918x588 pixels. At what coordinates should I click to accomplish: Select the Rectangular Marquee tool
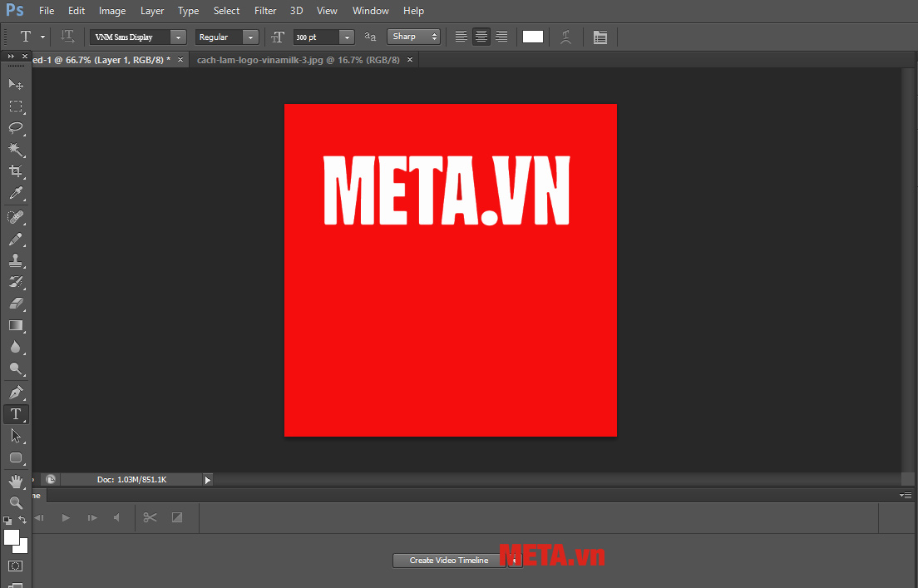15,106
